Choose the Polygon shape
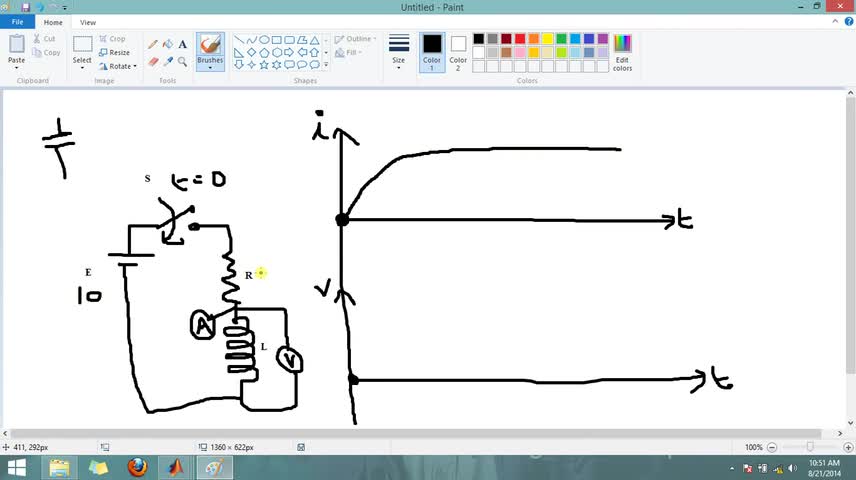This screenshot has height=480, width=856. [x=302, y=40]
